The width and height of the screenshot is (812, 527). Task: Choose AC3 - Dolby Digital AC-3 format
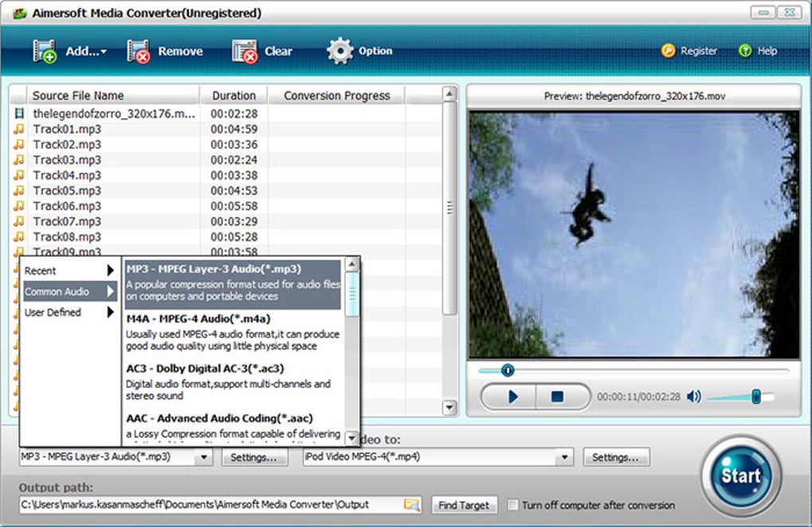coord(233,382)
